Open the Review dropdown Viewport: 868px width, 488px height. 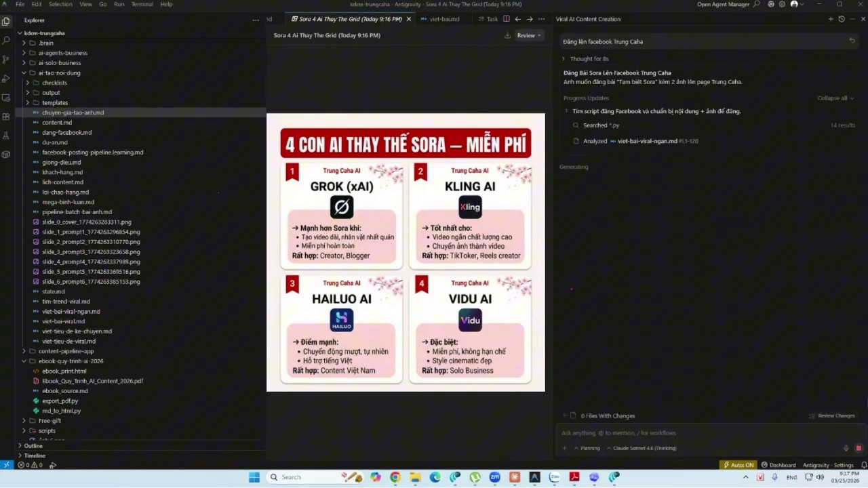[x=529, y=35]
